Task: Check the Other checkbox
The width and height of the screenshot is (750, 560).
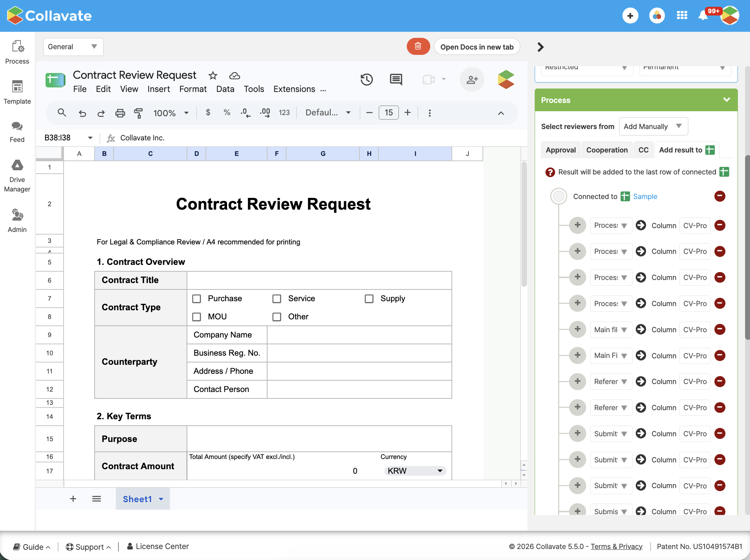Action: (277, 317)
